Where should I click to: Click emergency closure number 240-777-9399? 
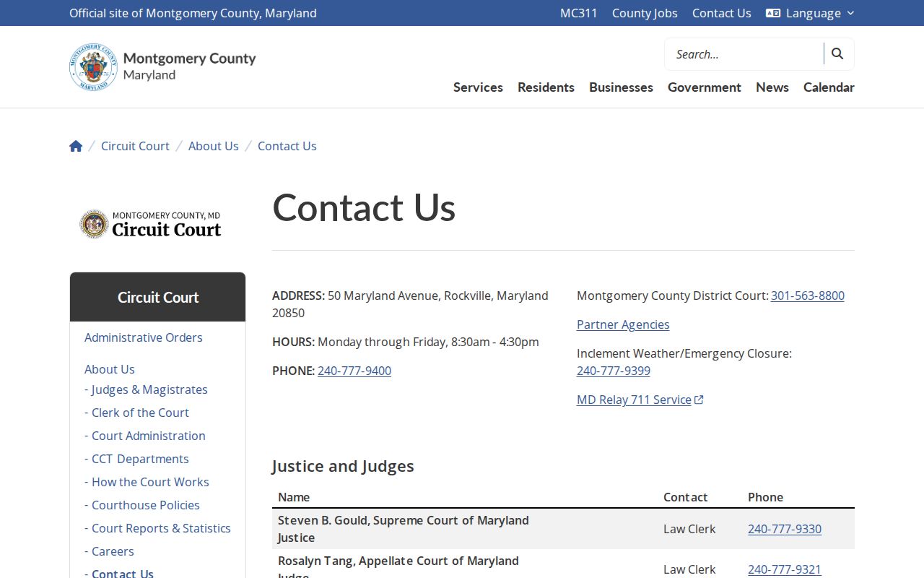coord(614,371)
